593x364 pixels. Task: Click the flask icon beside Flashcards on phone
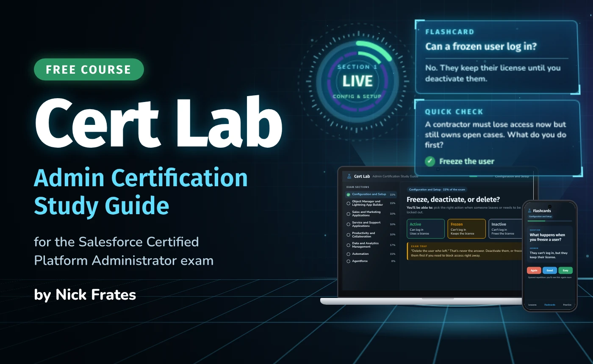pyautogui.click(x=529, y=210)
